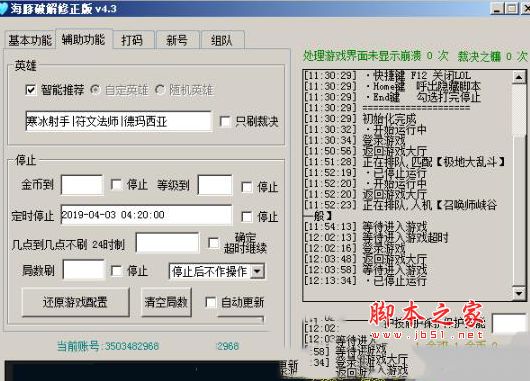Click the blue heart app icon in title bar

click(3, 7)
